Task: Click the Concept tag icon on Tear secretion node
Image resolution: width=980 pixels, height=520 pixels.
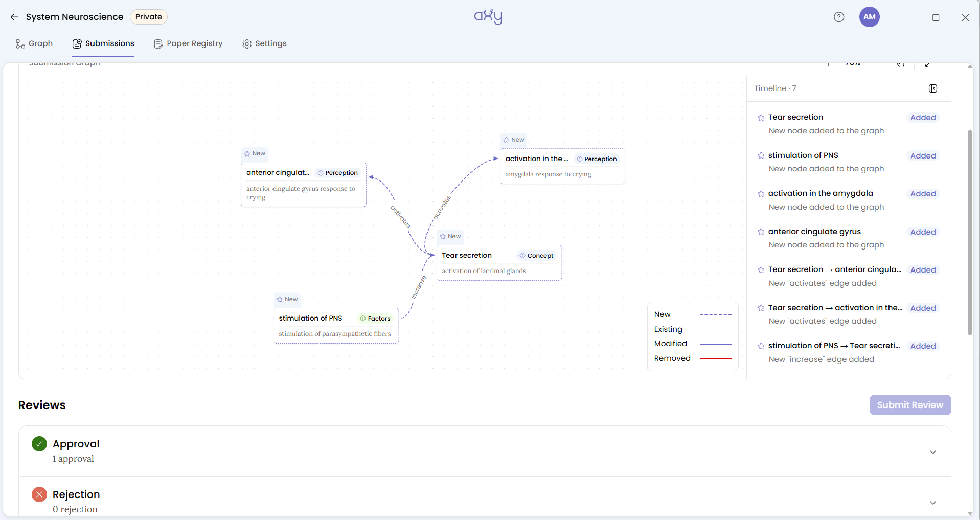Action: coord(522,256)
